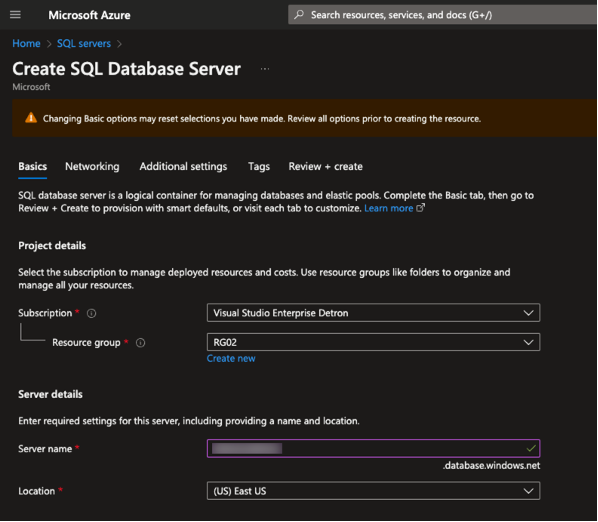Screen dimensions: 598x522
Task: Click the Subscription field label
Action: (45, 313)
